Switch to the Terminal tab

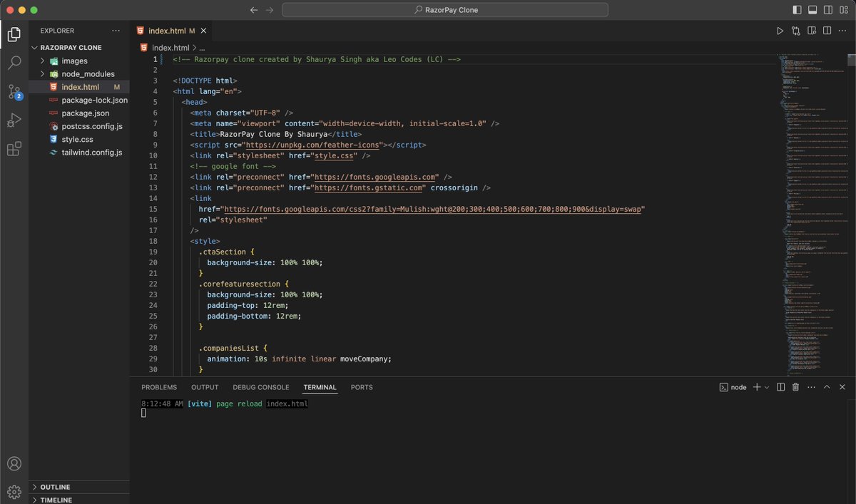pos(320,387)
